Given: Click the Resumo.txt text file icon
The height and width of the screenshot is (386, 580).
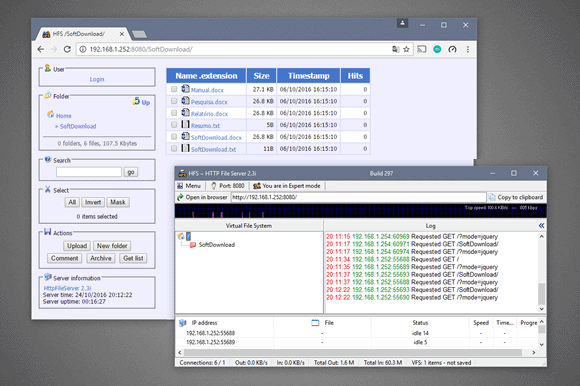Looking at the screenshot, I should click(x=185, y=124).
